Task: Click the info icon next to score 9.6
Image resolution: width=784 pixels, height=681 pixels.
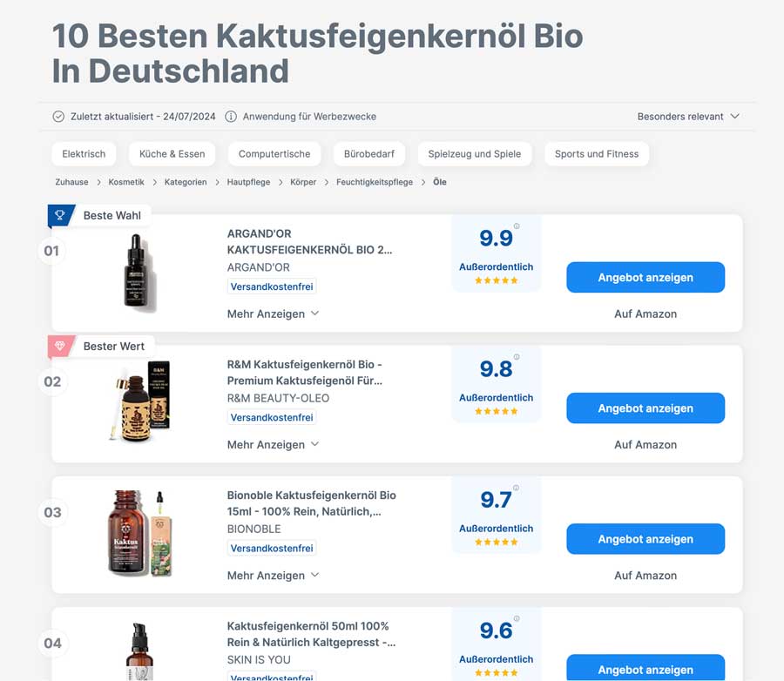Action: pos(517,618)
